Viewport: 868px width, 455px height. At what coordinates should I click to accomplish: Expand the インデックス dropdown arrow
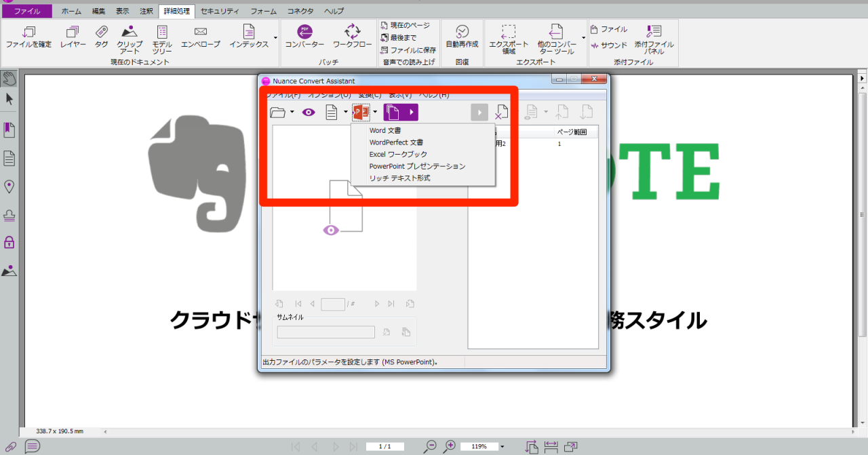coord(275,38)
